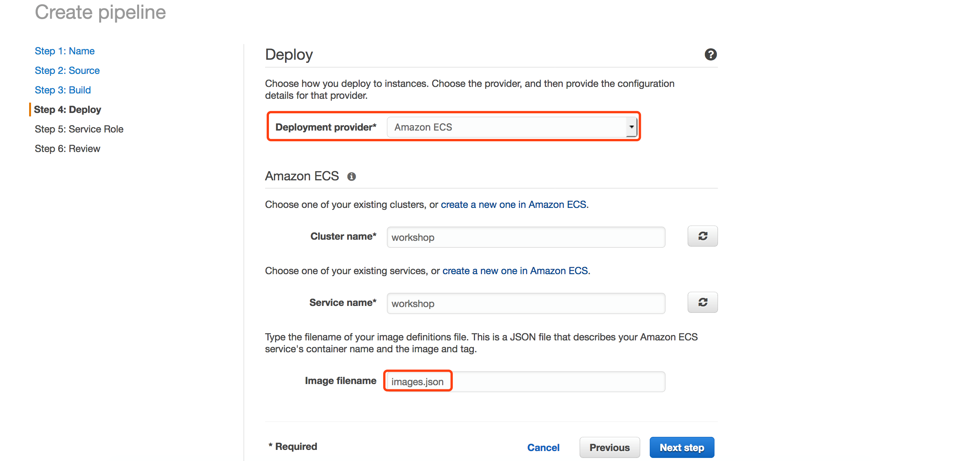Click the Cluster name input field
Image resolution: width=980 pixels, height=461 pixels.
(x=526, y=237)
